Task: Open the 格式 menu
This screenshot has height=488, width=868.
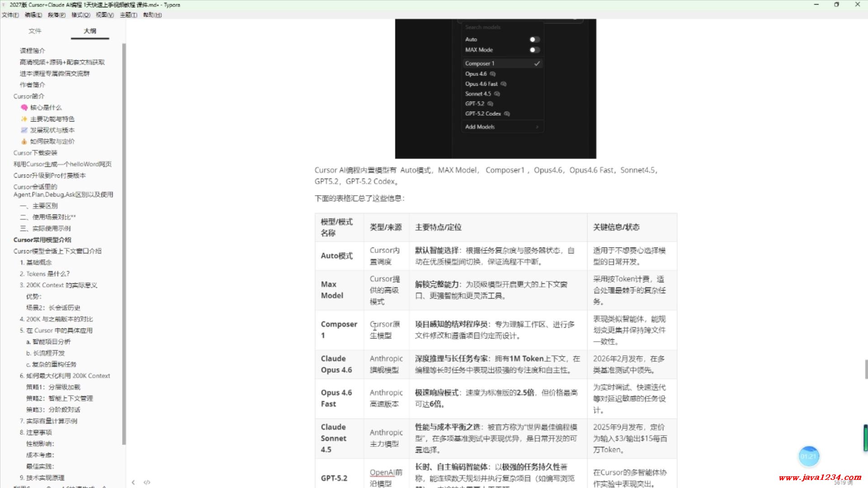Action: tap(80, 15)
